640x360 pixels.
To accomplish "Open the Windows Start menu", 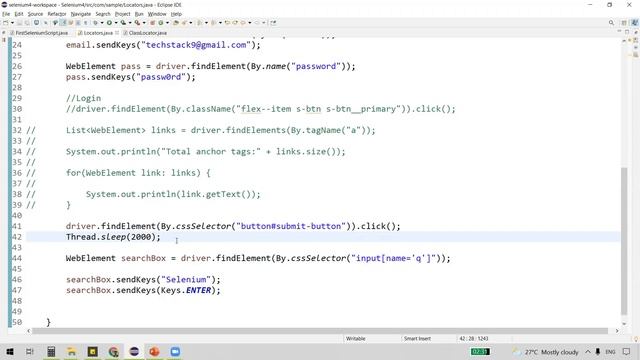I will [x=9, y=351].
